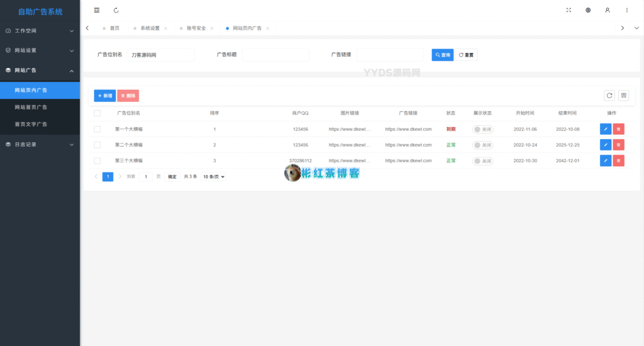Screen dimensions: 644x346
Task: Edit the row 第一个大横幅 with the pencil icon
Action: coord(605,129)
